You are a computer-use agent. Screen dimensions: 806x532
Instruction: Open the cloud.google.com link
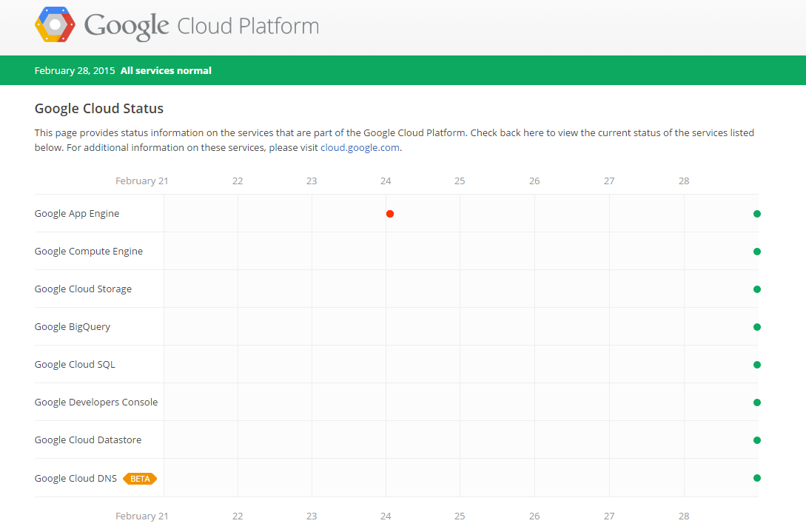point(360,147)
